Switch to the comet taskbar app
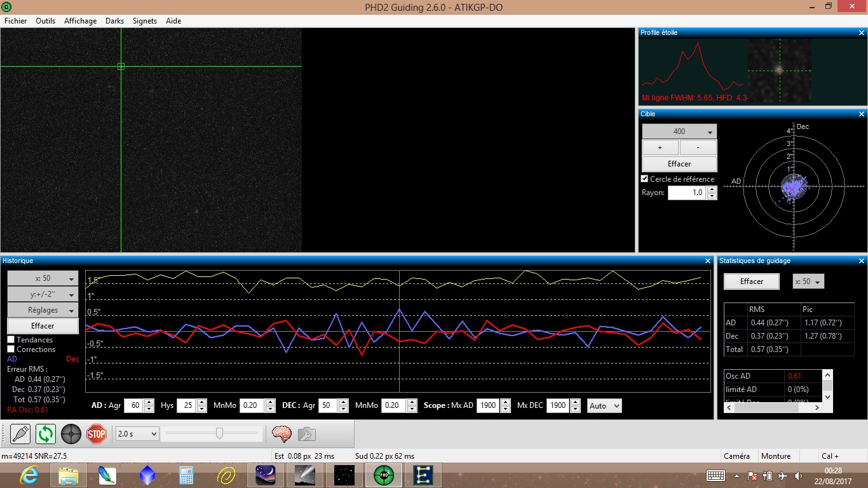The image size is (868, 488). [305, 475]
